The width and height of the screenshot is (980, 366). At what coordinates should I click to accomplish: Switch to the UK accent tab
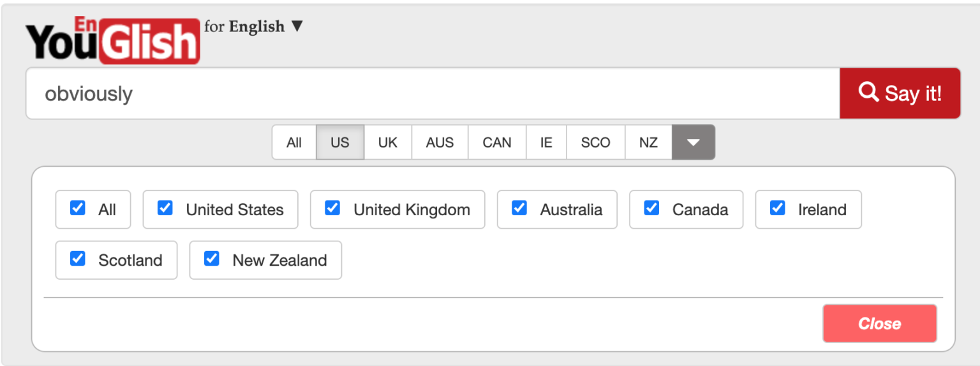tap(388, 142)
